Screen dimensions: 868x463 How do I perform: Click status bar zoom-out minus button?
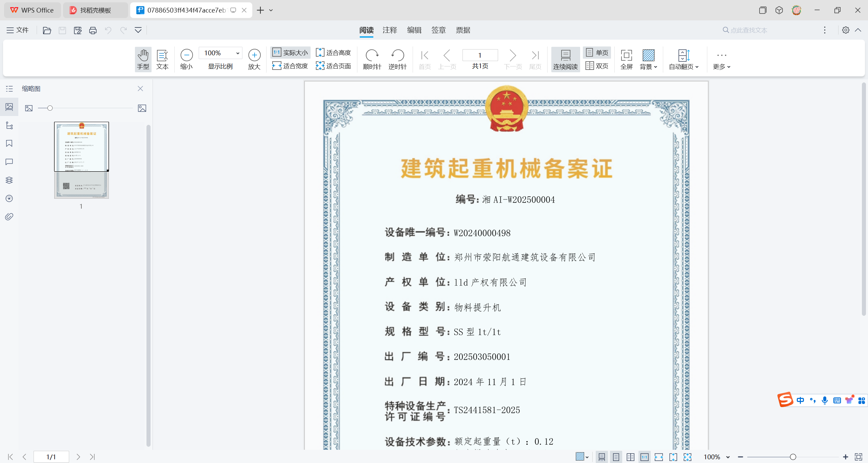tap(741, 457)
